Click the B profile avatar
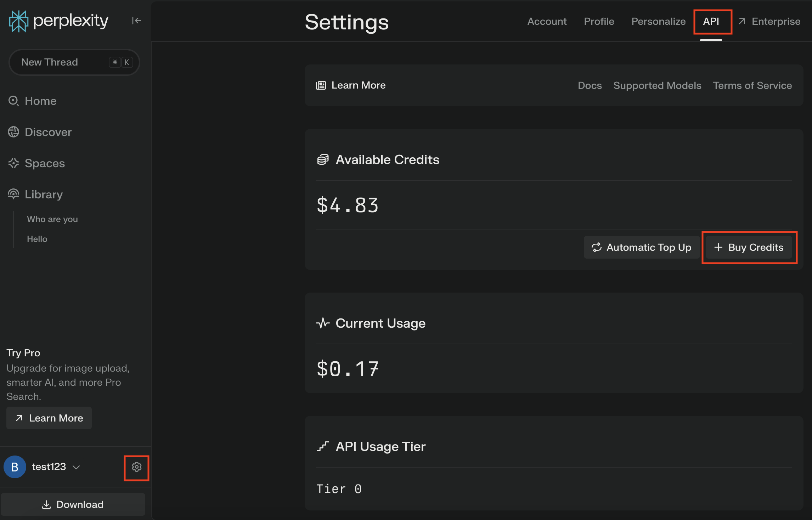This screenshot has width=812, height=520. pyautogui.click(x=15, y=467)
